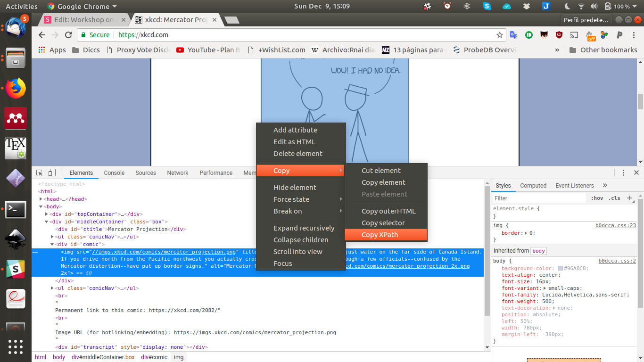
Task: Select Copy selector in the submenu
Action: (386, 223)
